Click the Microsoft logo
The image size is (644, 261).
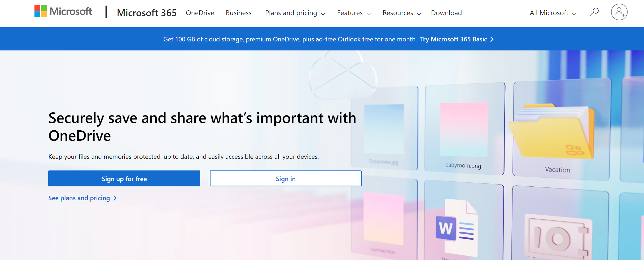(x=63, y=11)
